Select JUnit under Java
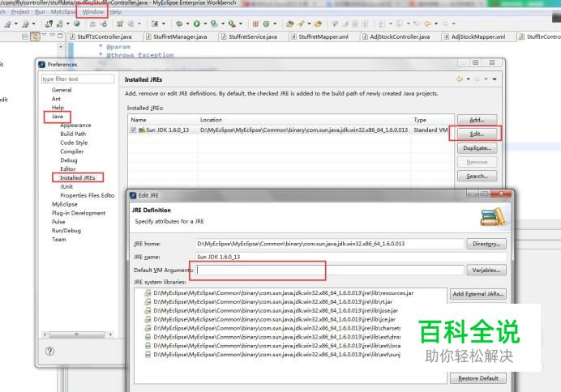This screenshot has height=392, width=561. [x=66, y=186]
